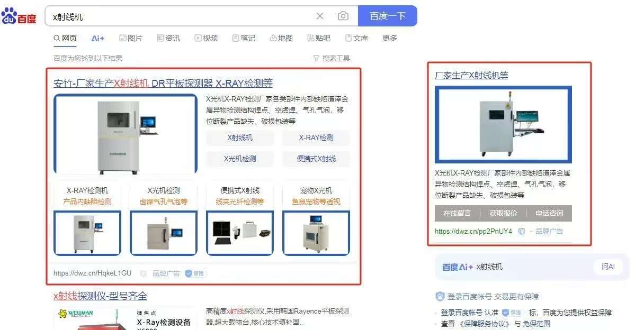
Task: Open the 安竹-厂家生产X射线机 result title
Action: pos(163,83)
